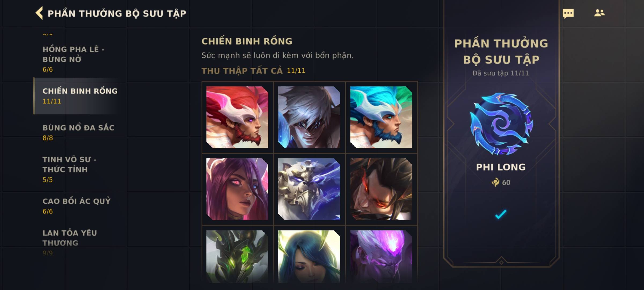644x290 pixels.
Task: Open the friends list icon
Action: coord(599,13)
